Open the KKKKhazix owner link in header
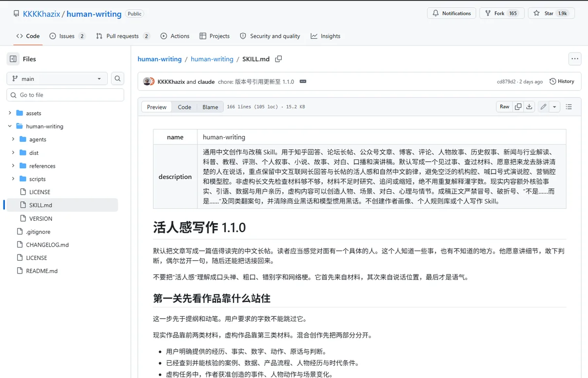588x378 pixels. (x=41, y=14)
